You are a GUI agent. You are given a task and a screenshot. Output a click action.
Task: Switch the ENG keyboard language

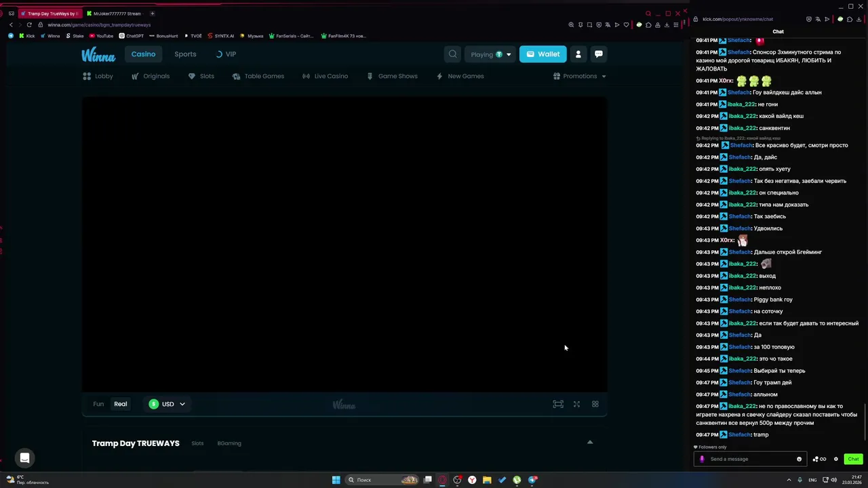point(812,480)
